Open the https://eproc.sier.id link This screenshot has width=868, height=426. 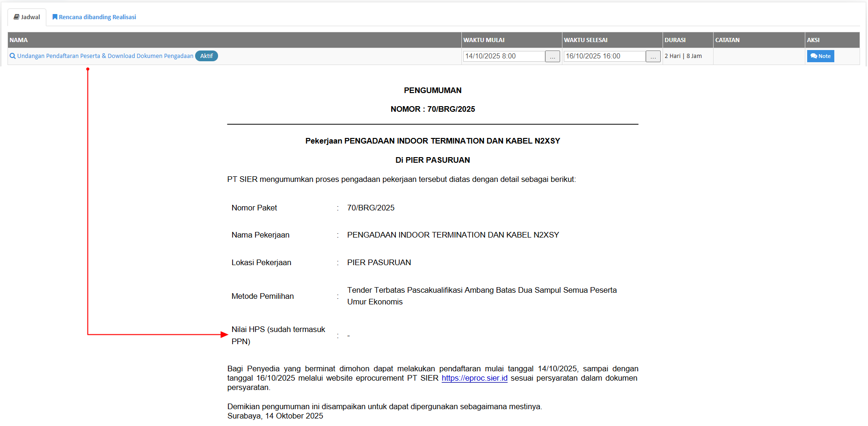pyautogui.click(x=474, y=378)
